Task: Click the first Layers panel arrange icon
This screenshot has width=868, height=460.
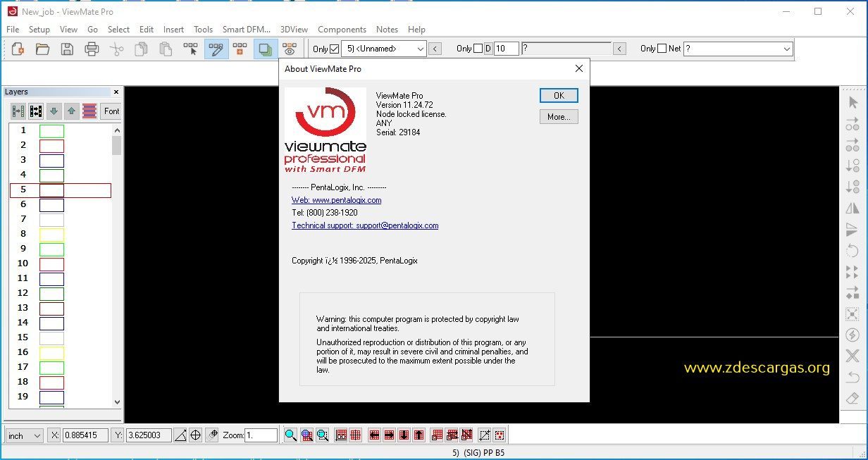Action: pos(18,111)
